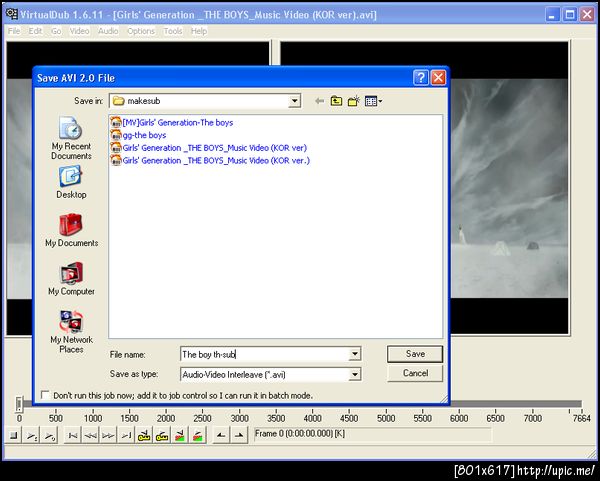Screen dimensions: 600x481
Task: Step backward one frame
Action: coord(91,435)
